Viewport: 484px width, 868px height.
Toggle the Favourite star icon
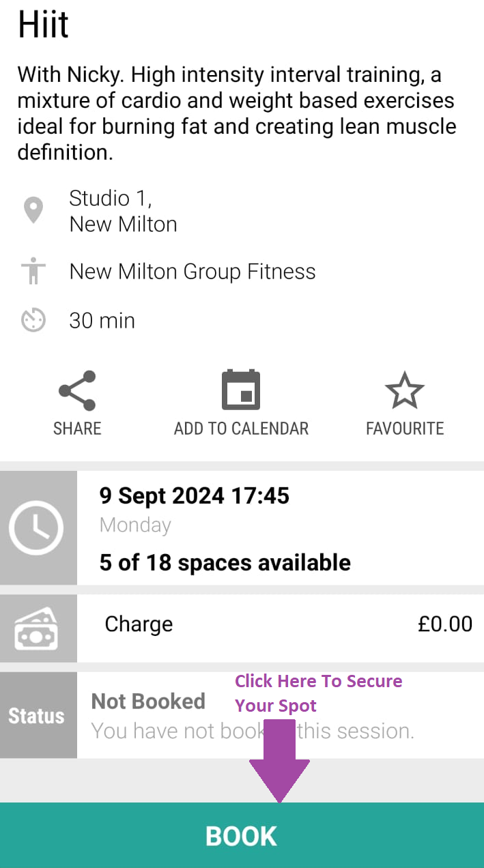405,390
